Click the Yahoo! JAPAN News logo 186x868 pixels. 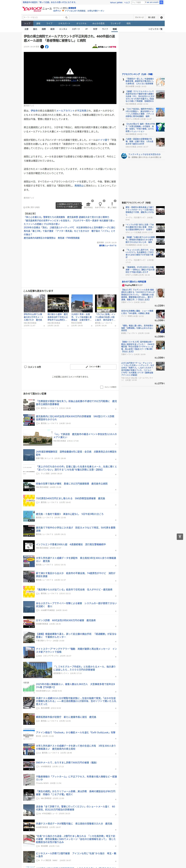pyautogui.click(x=37, y=9)
